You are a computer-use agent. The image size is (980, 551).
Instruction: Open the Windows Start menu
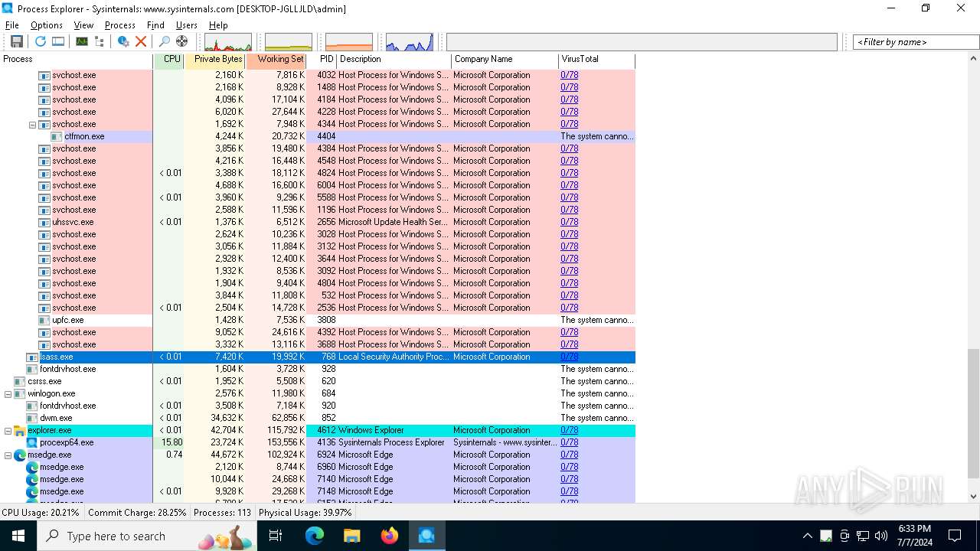(18, 536)
